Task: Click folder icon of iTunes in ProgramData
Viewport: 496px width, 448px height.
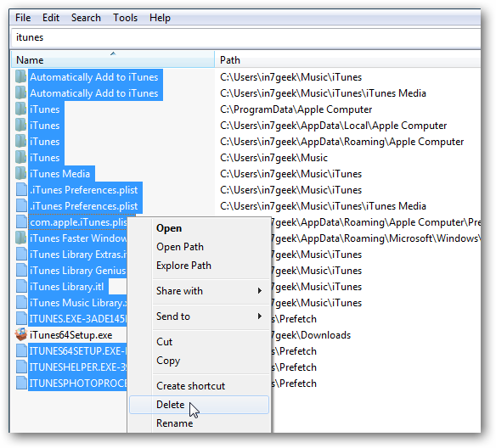Action: pos(21,109)
